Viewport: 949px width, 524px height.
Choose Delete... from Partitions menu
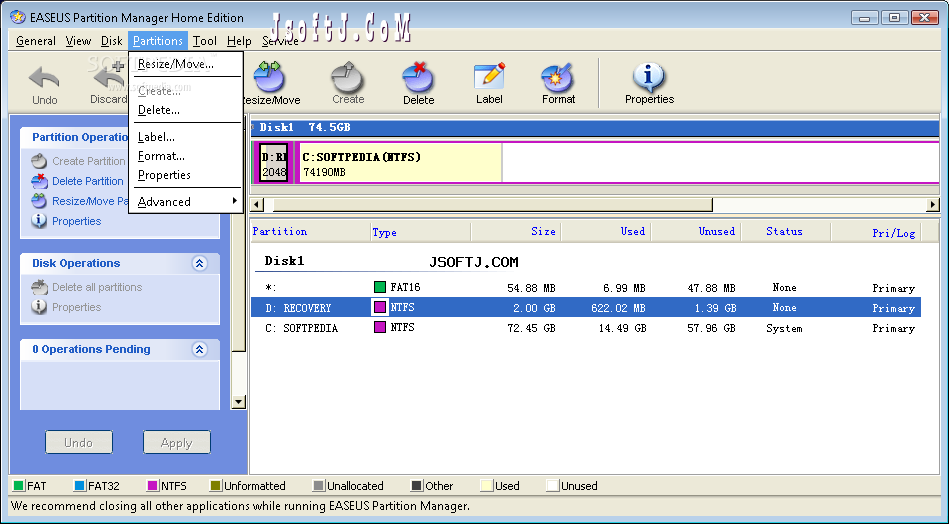[x=186, y=110]
